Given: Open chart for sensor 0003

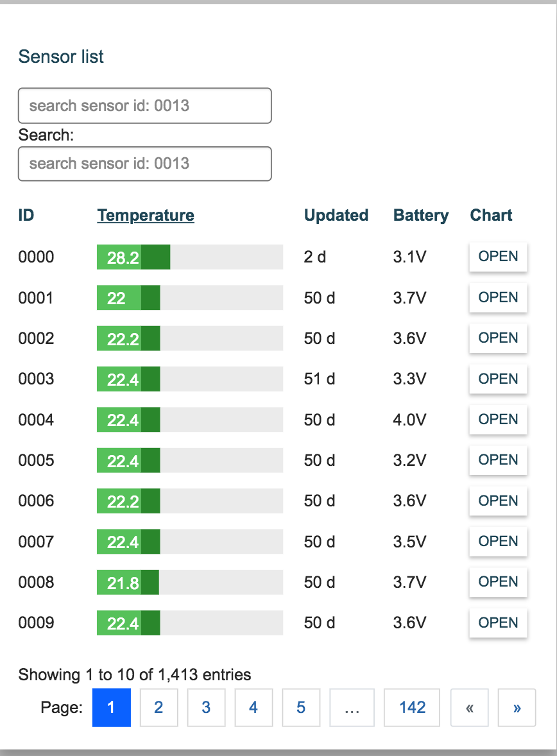Looking at the screenshot, I should 498,379.
